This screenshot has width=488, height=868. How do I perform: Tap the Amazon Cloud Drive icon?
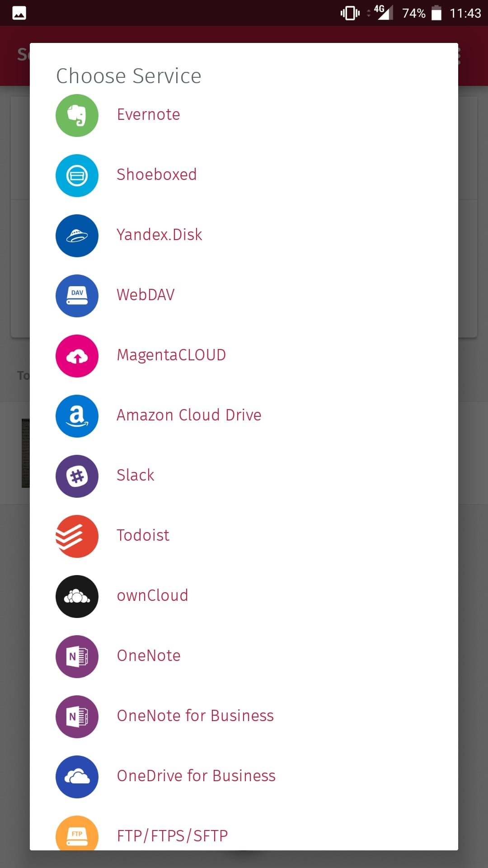coord(77,416)
